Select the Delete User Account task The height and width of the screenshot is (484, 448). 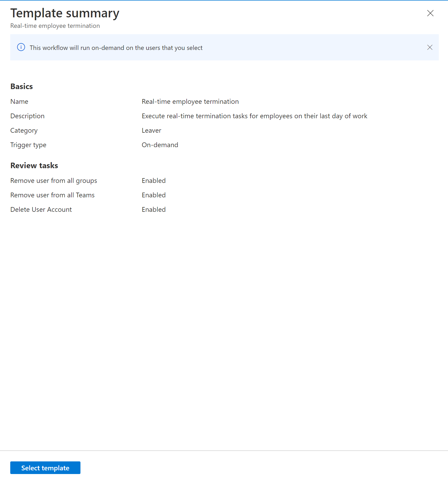coord(41,209)
